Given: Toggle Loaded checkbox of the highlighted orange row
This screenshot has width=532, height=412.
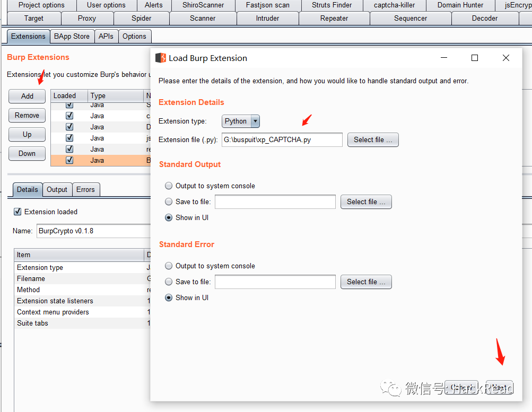Looking at the screenshot, I should 69,160.
